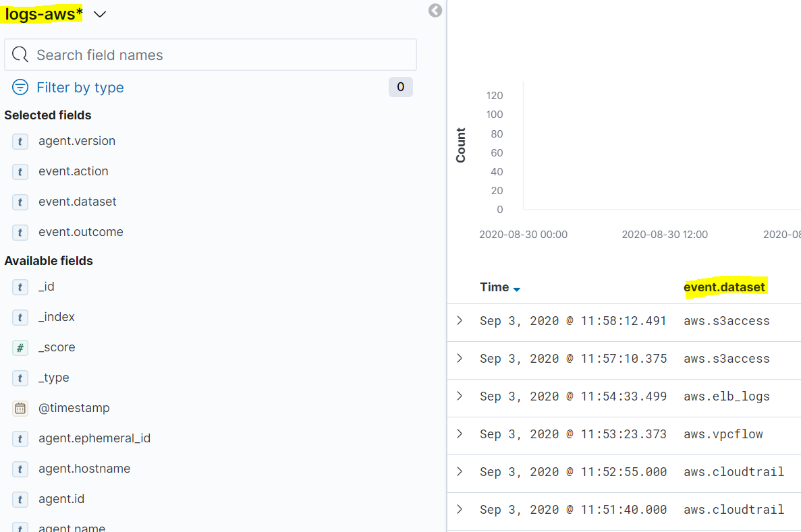Image resolution: width=801 pixels, height=532 pixels.
Task: Click aws.cloudtrail value at 11:52:55.000
Action: click(734, 472)
